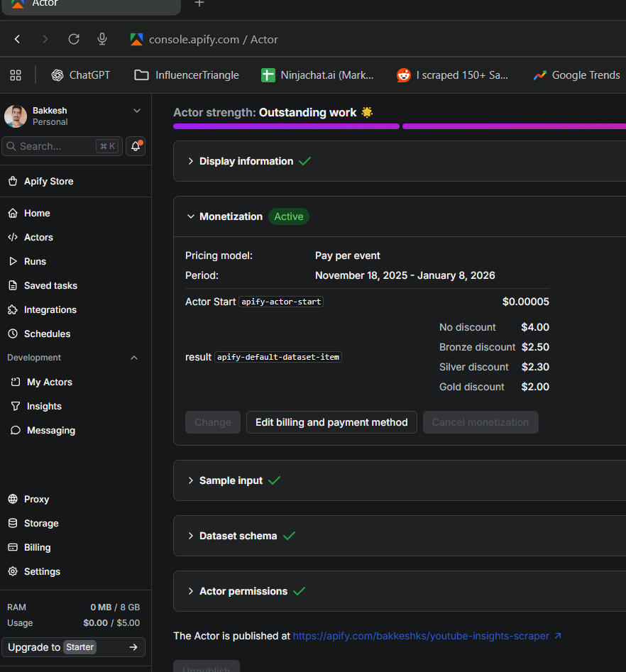Viewport: 626px width, 672px height.
Task: Click the Unpublish button
Action: tap(207, 666)
